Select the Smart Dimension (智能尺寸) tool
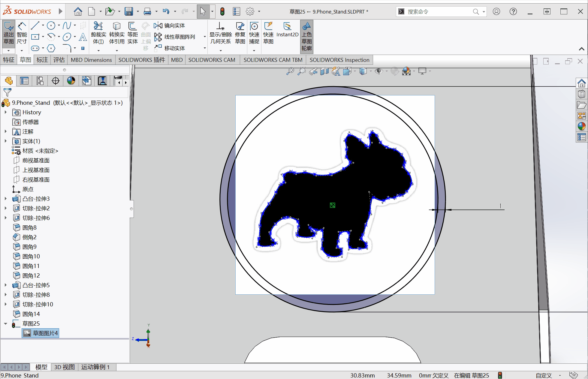Viewport: 588px width, 379px height. [22, 34]
